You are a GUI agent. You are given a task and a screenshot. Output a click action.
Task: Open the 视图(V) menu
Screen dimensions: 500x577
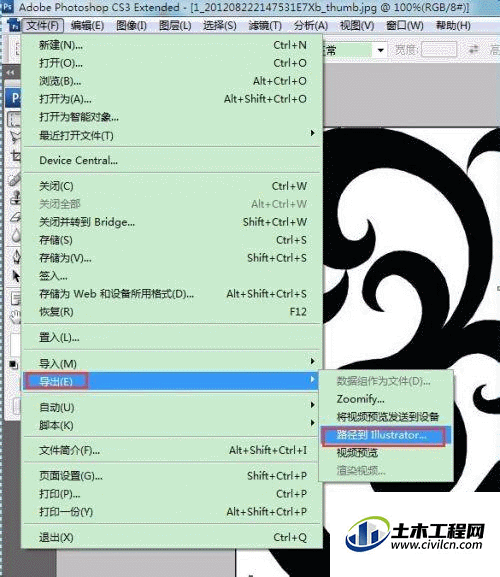coord(357,25)
